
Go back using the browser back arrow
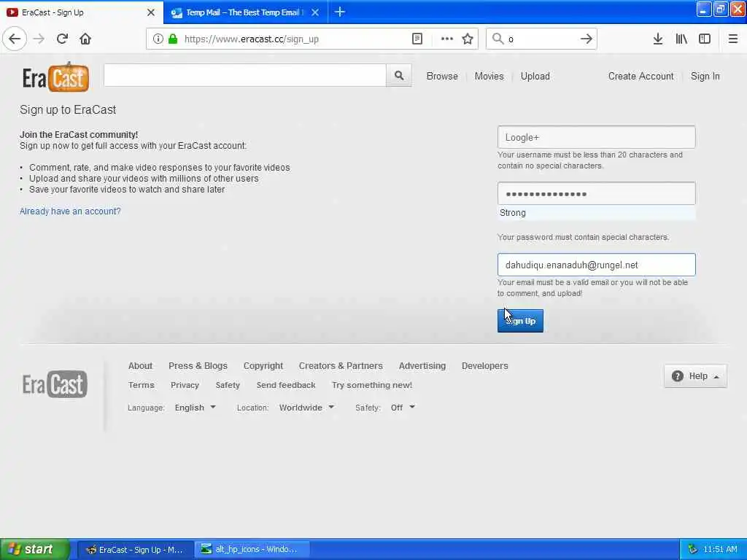tap(15, 39)
